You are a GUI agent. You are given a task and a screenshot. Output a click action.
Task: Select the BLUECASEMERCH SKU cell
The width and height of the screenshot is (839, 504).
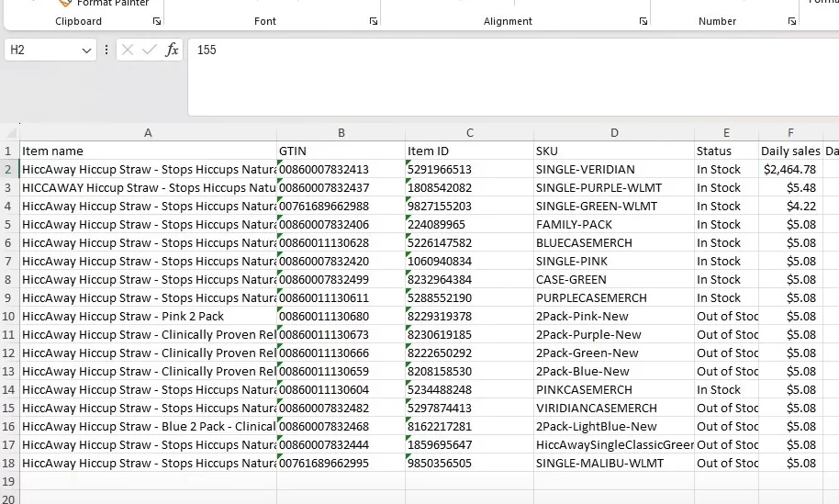point(614,243)
